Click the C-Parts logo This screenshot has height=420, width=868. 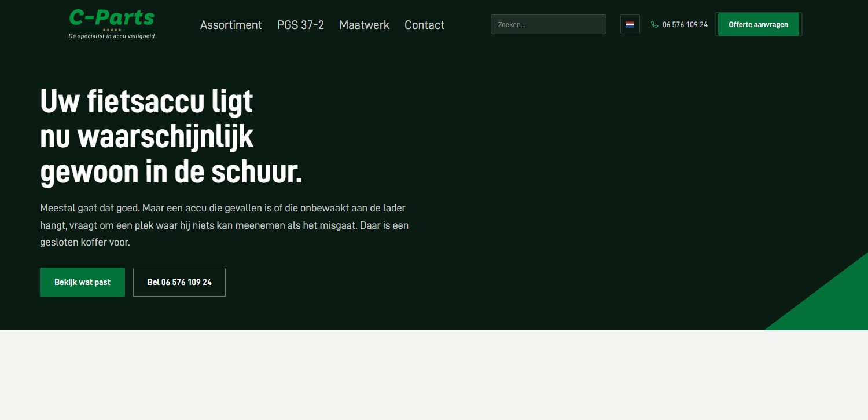click(x=112, y=24)
